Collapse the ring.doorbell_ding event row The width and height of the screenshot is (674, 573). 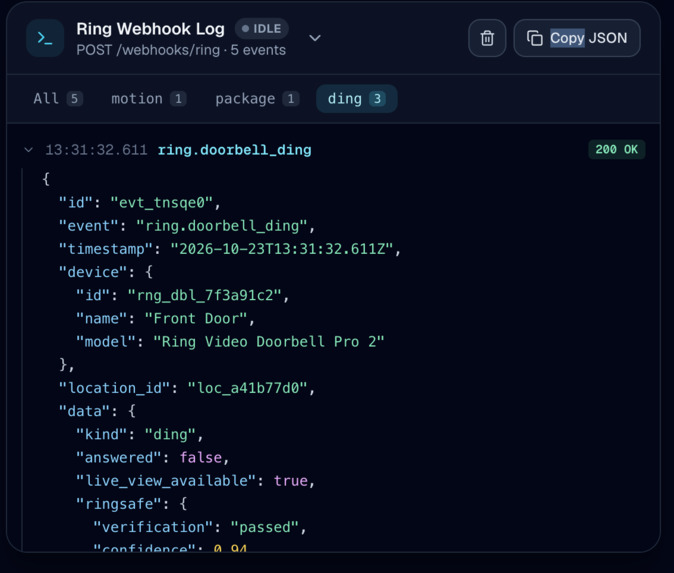29,150
